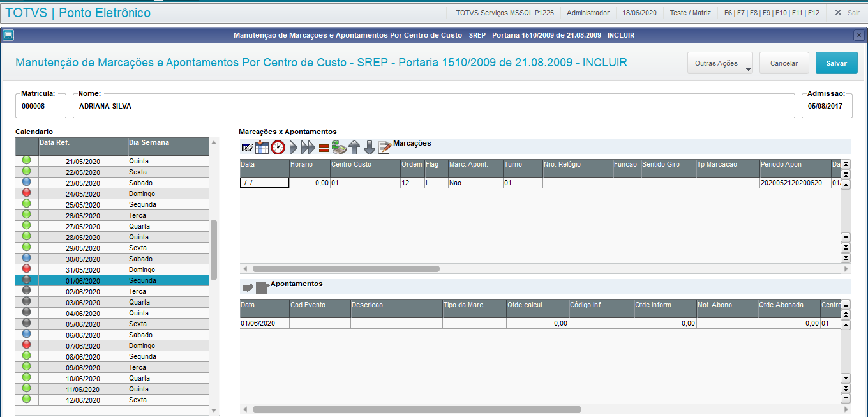The width and height of the screenshot is (868, 417).
Task: Click the Apontamentos grid jump-to-bottom arrow button
Action: tap(846, 398)
